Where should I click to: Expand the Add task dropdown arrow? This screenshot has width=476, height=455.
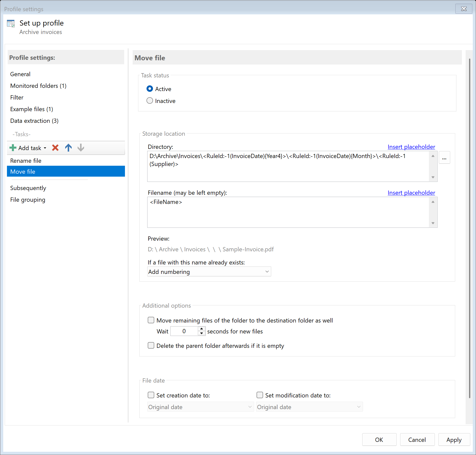[45, 148]
